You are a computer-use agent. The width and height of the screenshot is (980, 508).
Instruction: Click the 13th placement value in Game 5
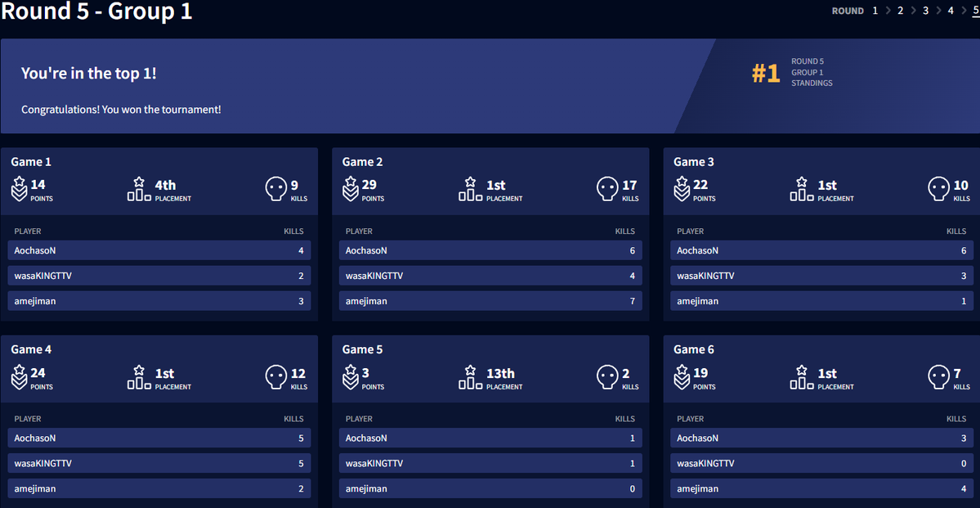500,374
